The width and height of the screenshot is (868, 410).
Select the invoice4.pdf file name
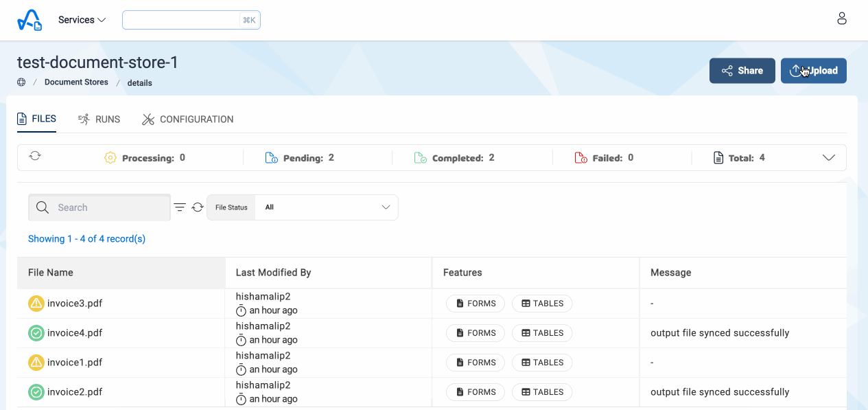75,333
